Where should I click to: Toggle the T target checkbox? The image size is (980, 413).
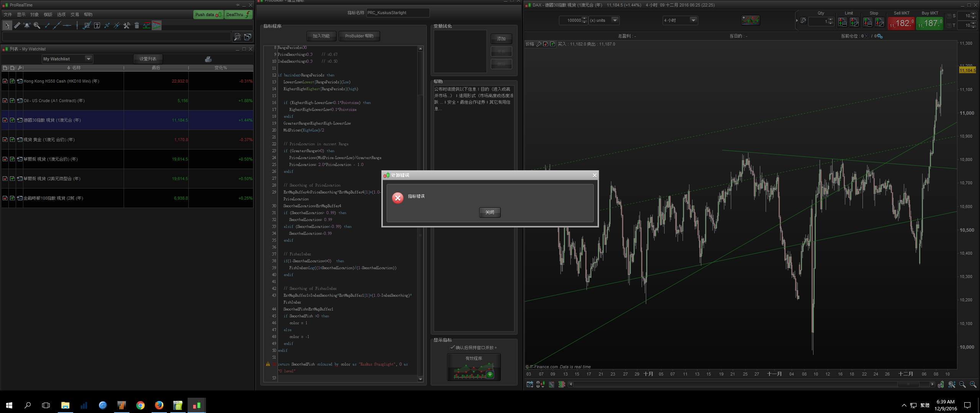pos(949,26)
